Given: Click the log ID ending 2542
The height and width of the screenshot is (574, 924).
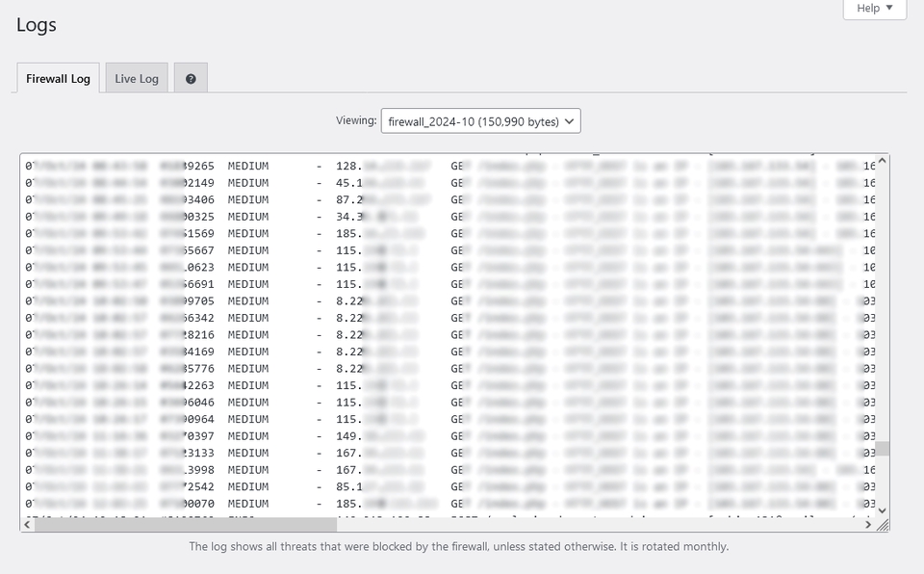Looking at the screenshot, I should click(188, 486).
